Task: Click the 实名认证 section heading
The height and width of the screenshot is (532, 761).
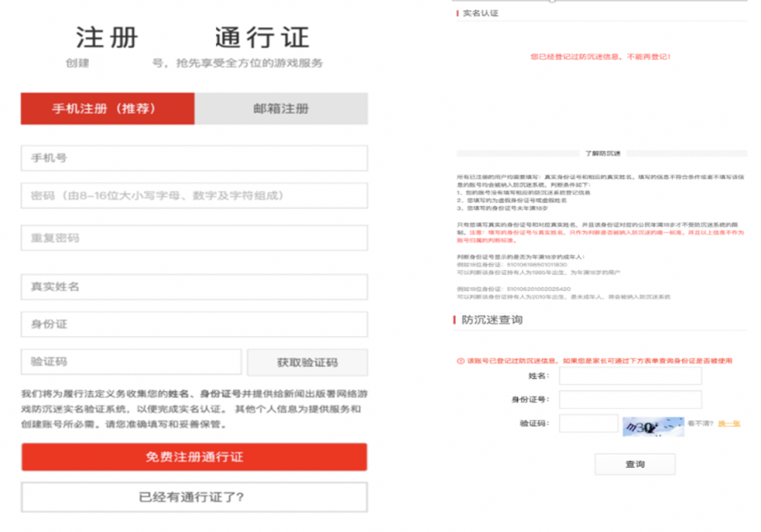Action: point(480,13)
